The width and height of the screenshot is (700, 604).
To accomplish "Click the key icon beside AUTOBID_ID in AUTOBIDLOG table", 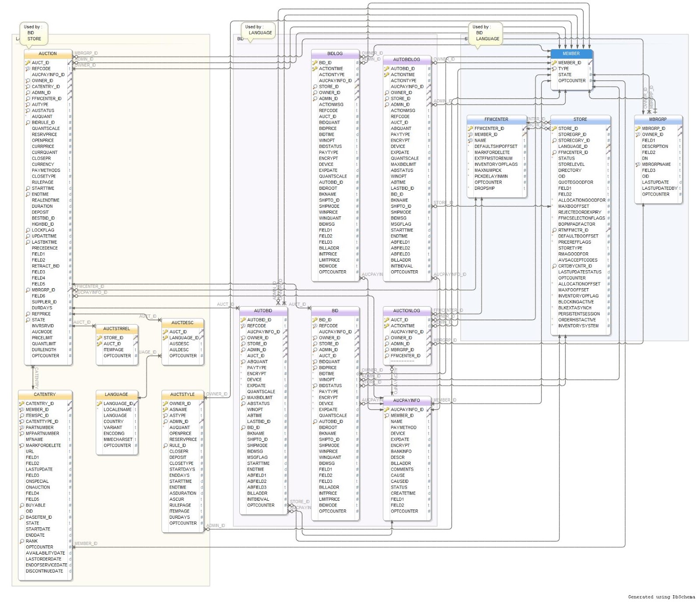I will (x=386, y=69).
